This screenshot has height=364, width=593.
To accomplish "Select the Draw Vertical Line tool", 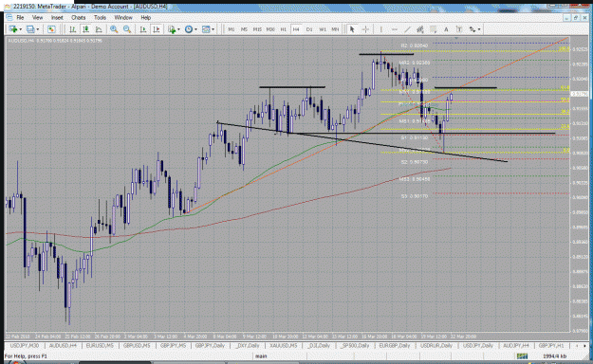I will tap(380, 29).
